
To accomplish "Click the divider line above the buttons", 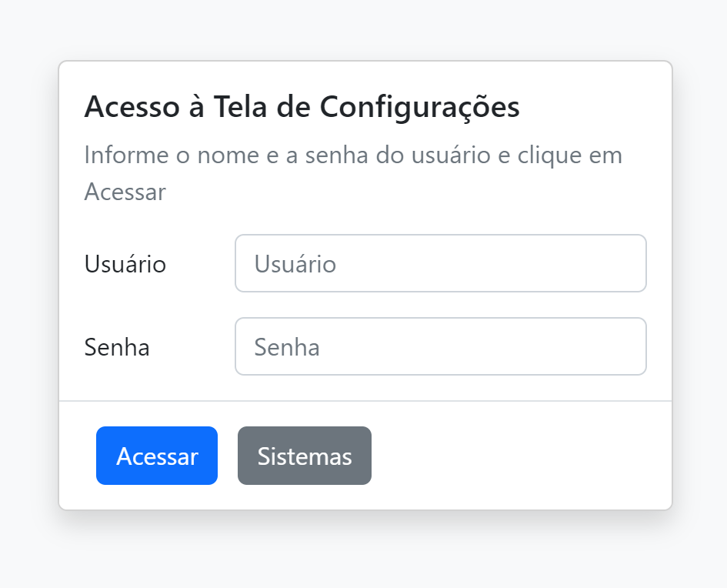I will [365, 401].
